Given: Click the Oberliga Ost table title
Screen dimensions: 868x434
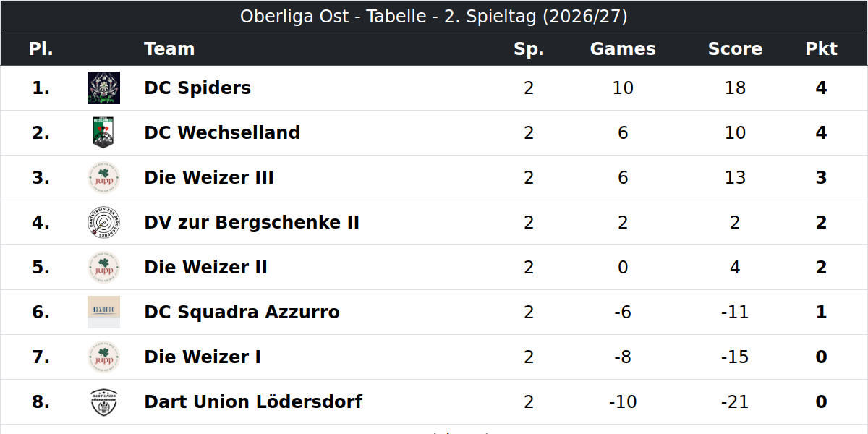Looking at the screenshot, I should 434,17.
